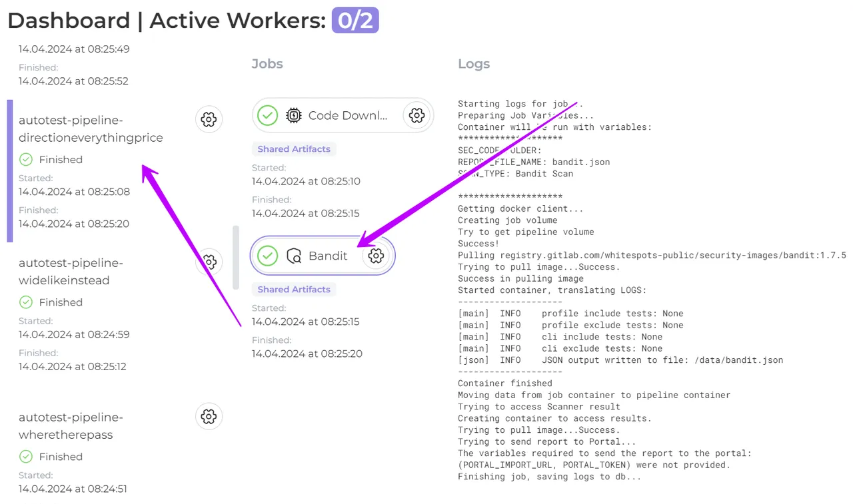The image size is (853, 504).
Task: Click Shared Artifacts tag under Bandit
Action: point(294,290)
